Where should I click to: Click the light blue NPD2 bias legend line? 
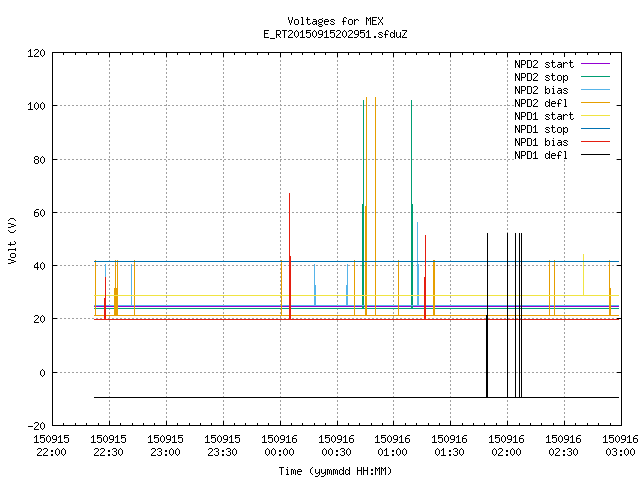pyautogui.click(x=595, y=89)
